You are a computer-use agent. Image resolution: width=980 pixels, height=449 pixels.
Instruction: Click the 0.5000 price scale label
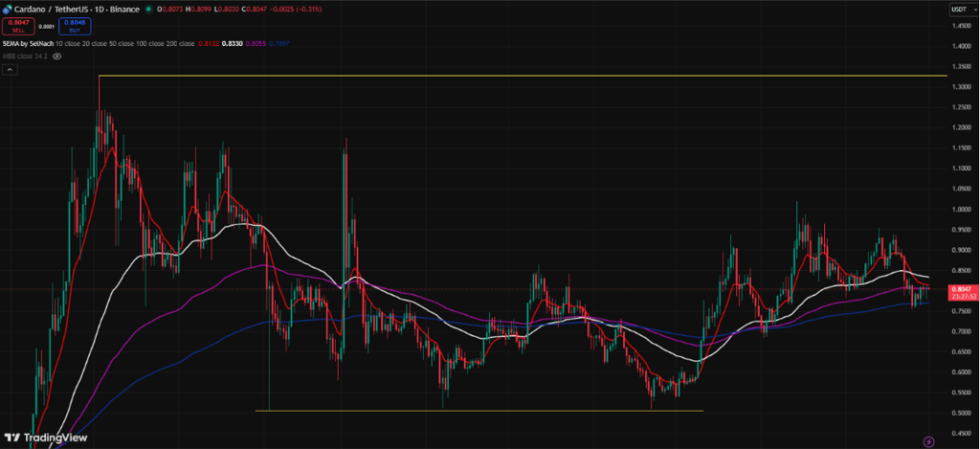click(962, 413)
